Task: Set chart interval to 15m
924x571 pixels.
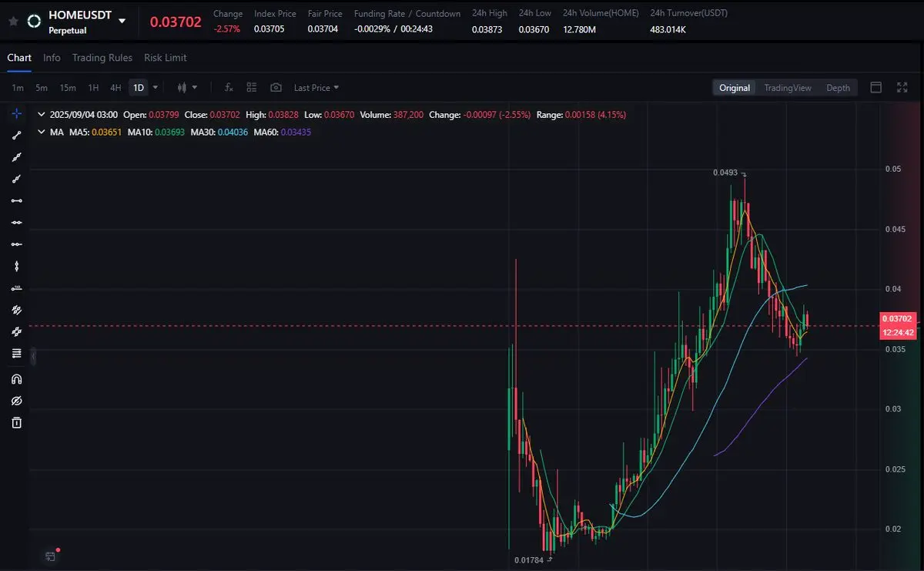Action: point(68,88)
